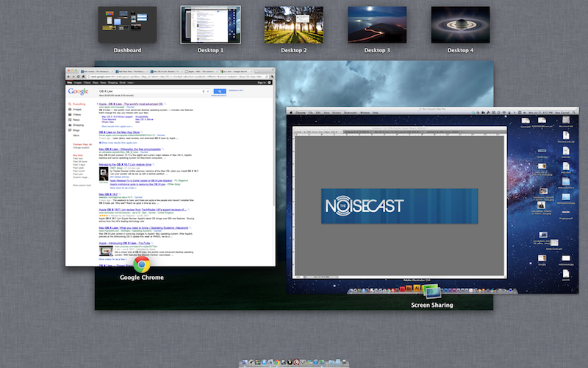Open the History menu in the Screen Sharing menu bar

click(x=337, y=113)
